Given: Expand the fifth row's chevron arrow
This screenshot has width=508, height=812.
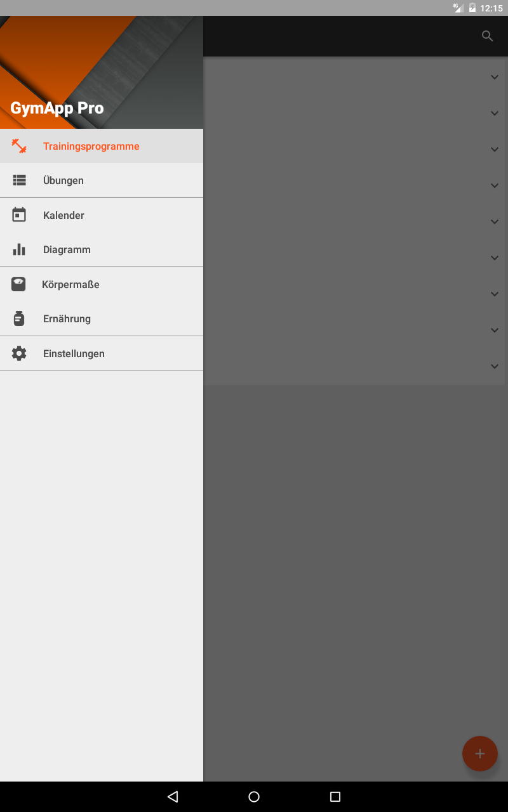Looking at the screenshot, I should (x=495, y=221).
